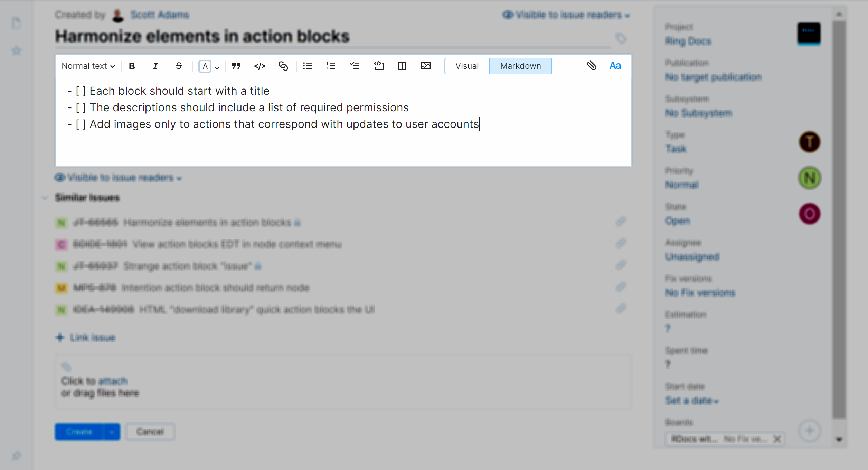Click the Cancel button

click(150, 432)
